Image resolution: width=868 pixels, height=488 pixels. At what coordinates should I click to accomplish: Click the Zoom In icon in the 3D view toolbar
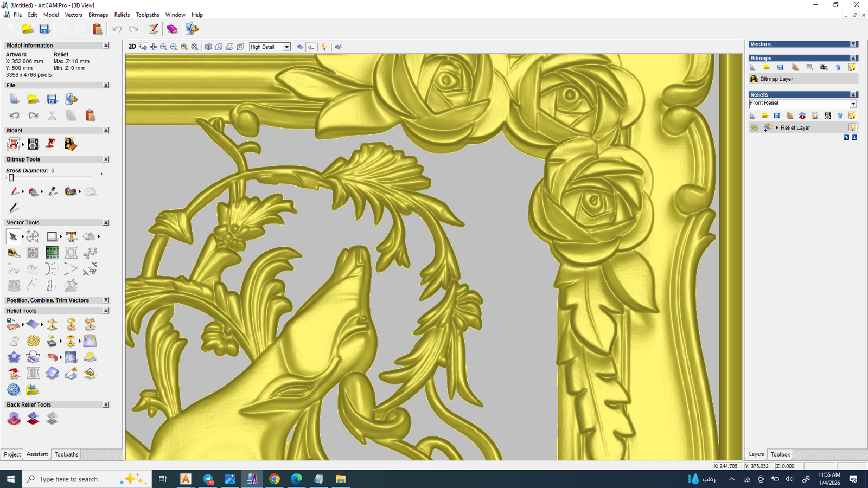pos(163,47)
